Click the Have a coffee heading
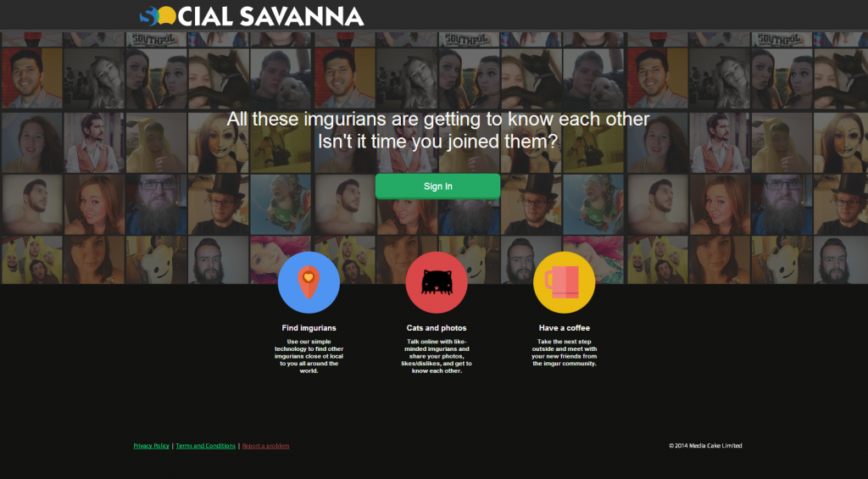The width and height of the screenshot is (868, 479). (564, 328)
